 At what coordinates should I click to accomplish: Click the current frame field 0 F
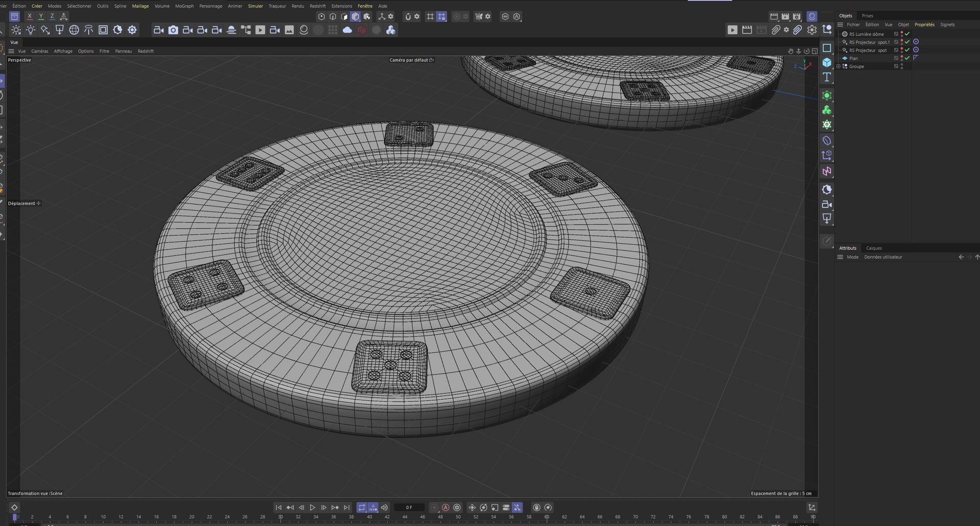(409, 508)
